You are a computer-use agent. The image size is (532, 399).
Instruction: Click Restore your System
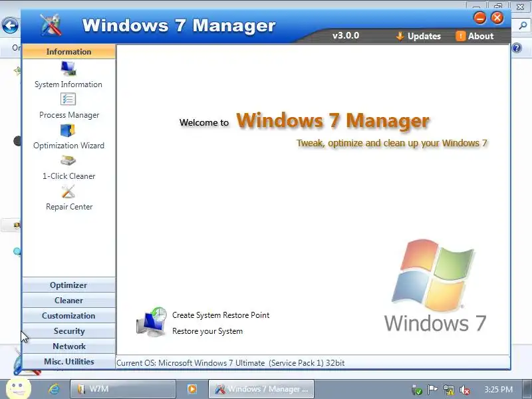[x=207, y=331]
